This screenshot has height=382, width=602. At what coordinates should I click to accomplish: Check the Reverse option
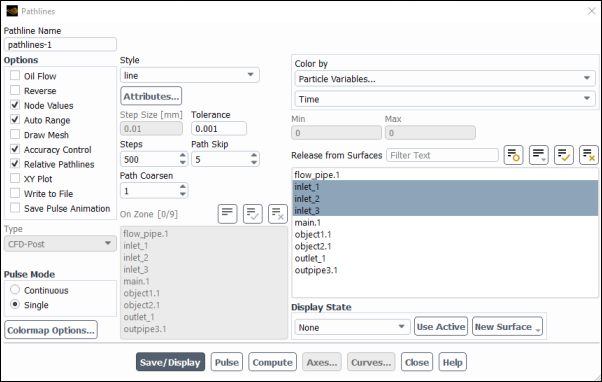tap(15, 90)
